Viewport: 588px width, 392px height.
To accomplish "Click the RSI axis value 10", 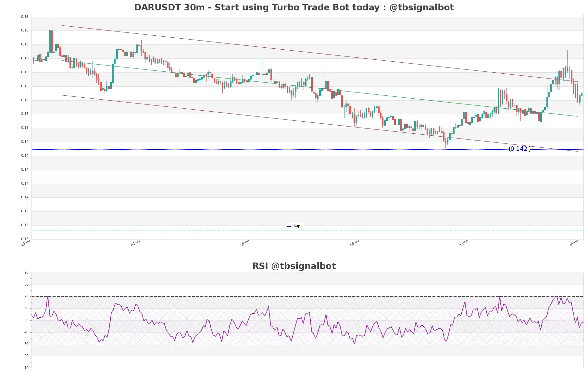I will click(26, 368).
